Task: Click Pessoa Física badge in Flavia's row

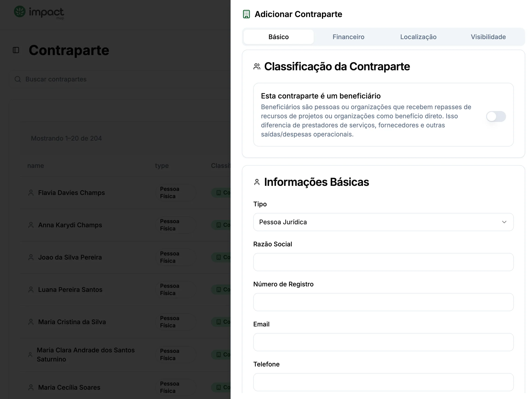Action: point(176,193)
